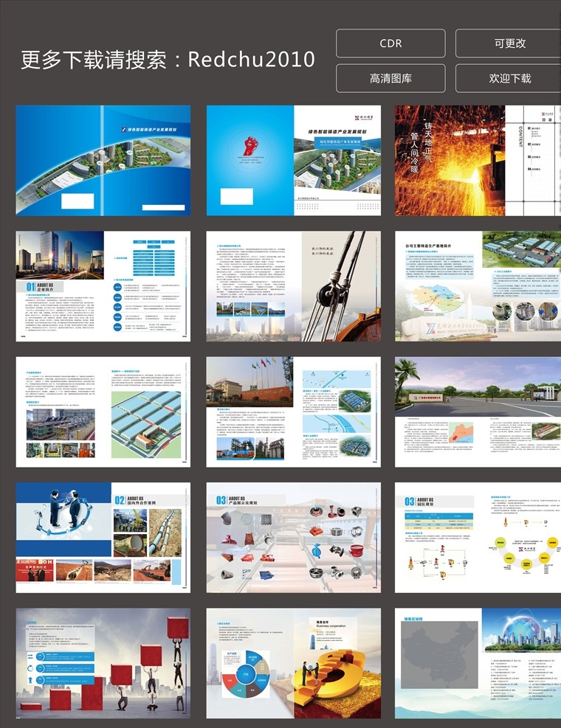Click the CONTENT vertical label
Image resolution: width=561 pixels, height=728 pixels.
pyautogui.click(x=520, y=136)
